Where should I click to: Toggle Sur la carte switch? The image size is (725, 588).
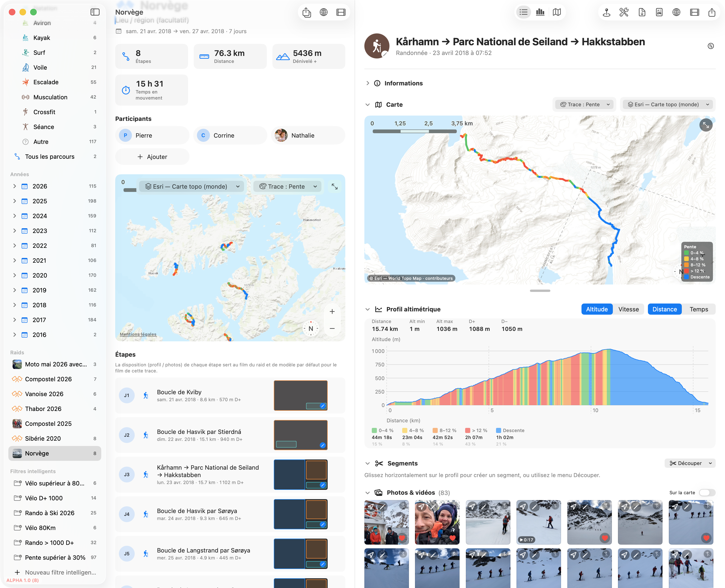click(707, 492)
